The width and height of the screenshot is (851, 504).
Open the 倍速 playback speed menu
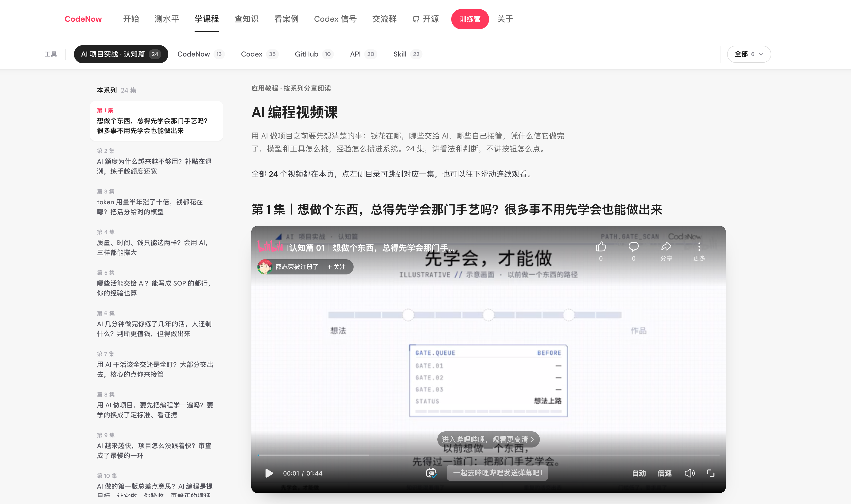664,473
